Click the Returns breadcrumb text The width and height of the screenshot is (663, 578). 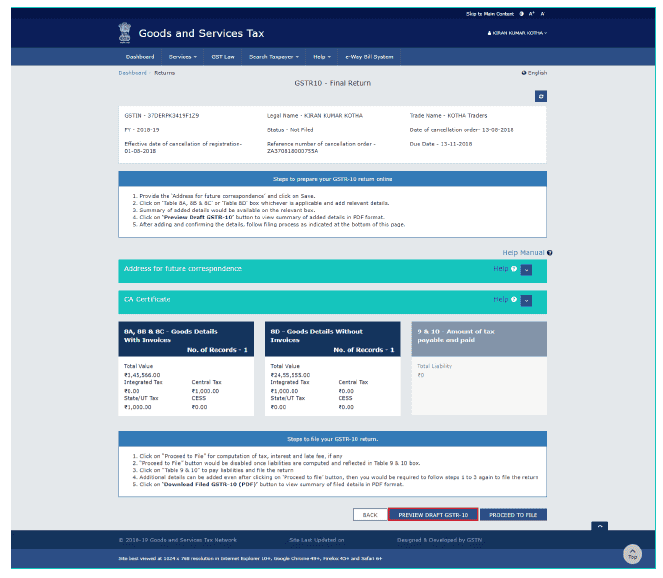(164, 73)
